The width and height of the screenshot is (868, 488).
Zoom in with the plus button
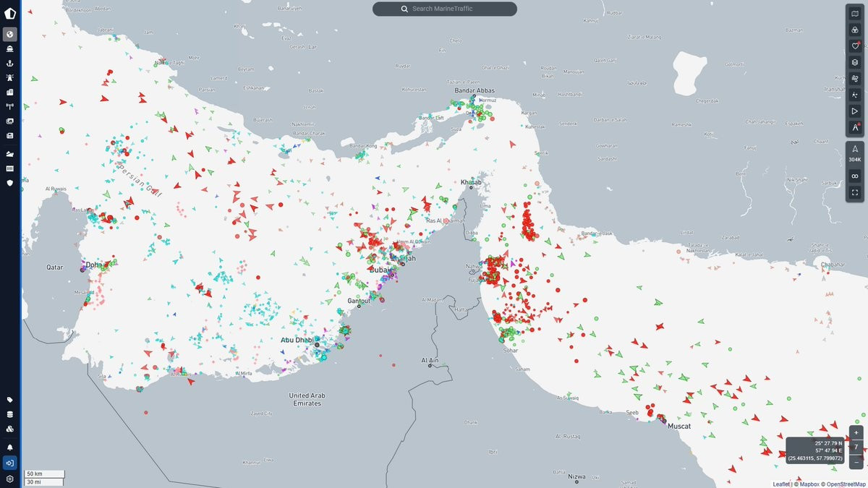coord(856,432)
